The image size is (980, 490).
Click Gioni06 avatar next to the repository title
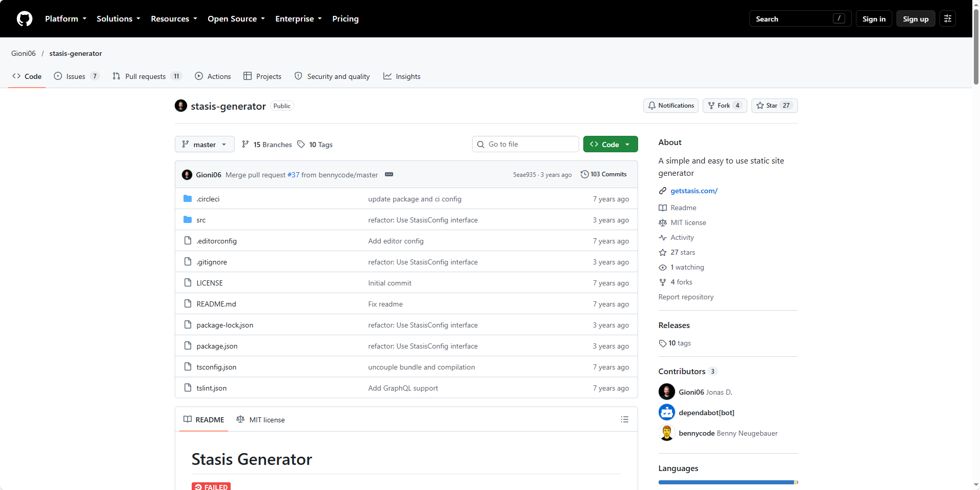[x=181, y=106]
